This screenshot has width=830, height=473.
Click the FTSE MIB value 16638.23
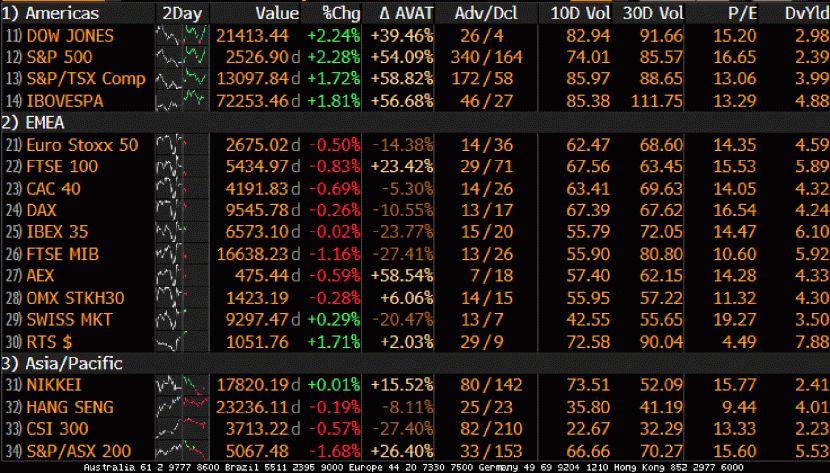(x=252, y=254)
